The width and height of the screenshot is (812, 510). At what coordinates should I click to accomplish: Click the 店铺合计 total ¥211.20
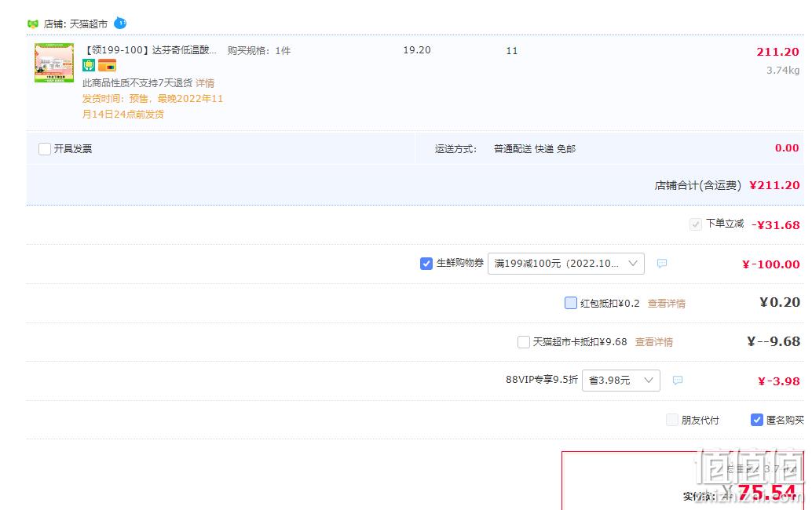click(774, 185)
